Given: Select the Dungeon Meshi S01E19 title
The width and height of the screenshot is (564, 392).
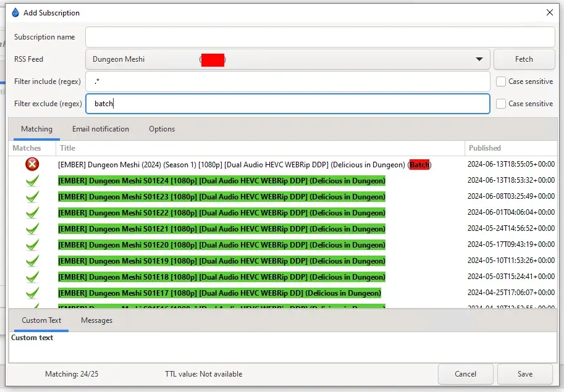Looking at the screenshot, I should 222,261.
